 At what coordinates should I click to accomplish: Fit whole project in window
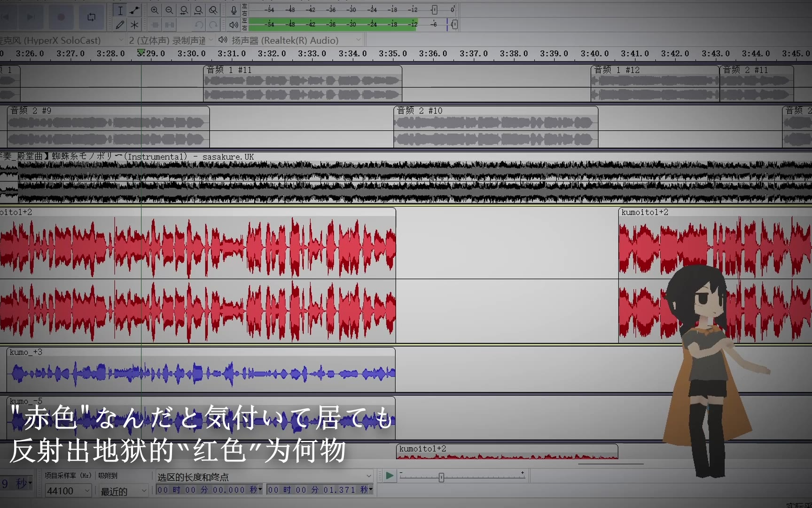tap(198, 10)
